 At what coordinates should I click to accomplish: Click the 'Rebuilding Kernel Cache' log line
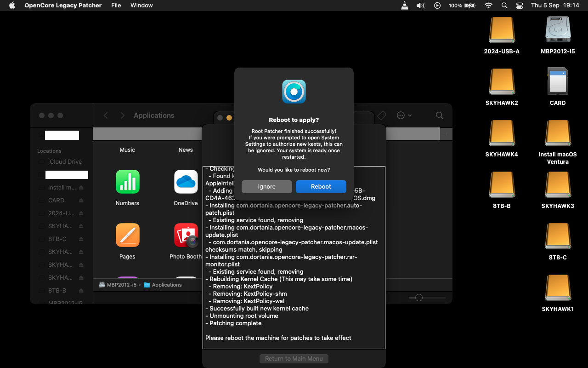tap(279, 279)
